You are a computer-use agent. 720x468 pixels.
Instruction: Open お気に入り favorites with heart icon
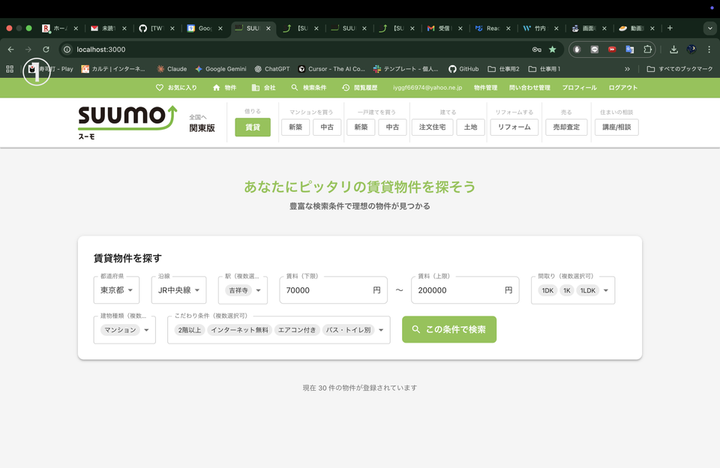[176, 87]
